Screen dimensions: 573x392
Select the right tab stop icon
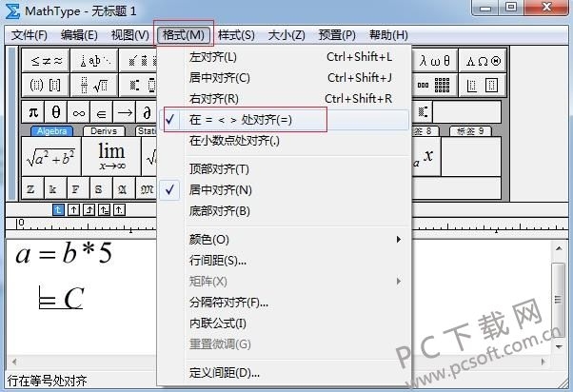89,209
